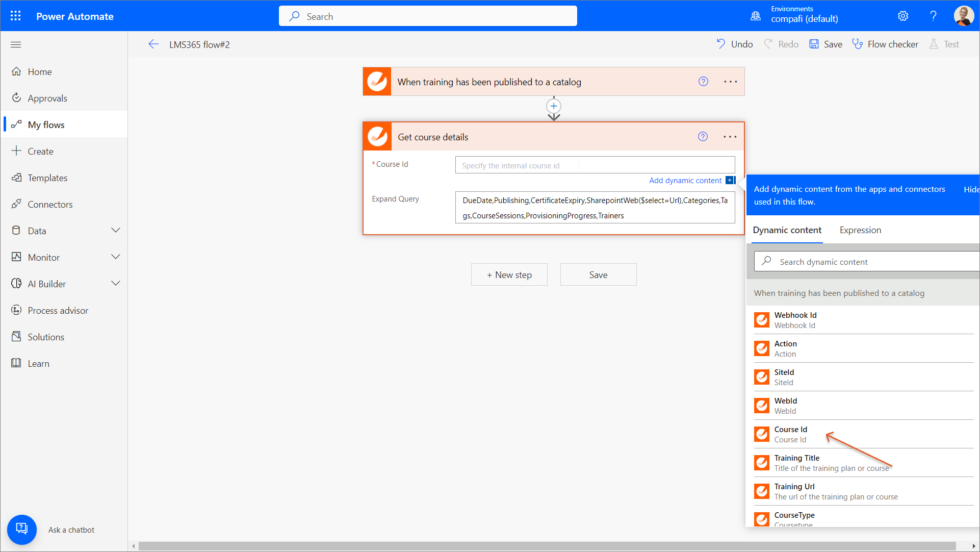Switch to the Expression tab
This screenshot has width=980, height=552.
[x=860, y=230]
